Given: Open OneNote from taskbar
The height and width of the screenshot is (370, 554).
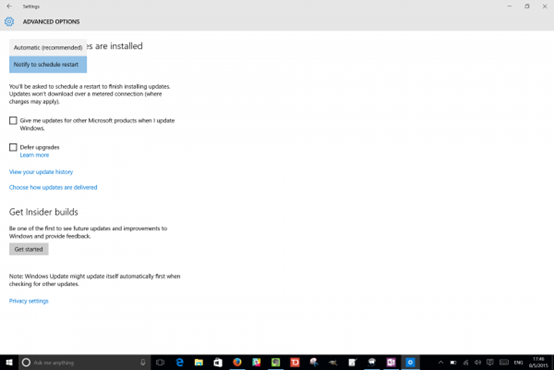Looking at the screenshot, I should (391, 362).
